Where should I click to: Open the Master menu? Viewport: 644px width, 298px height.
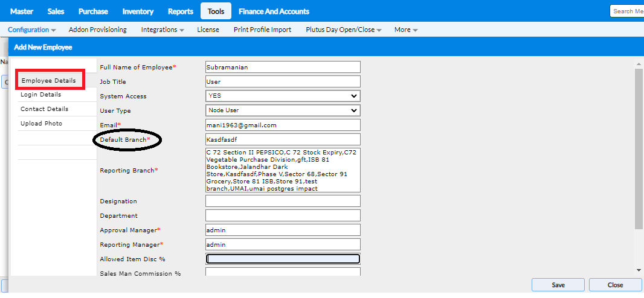(21, 11)
